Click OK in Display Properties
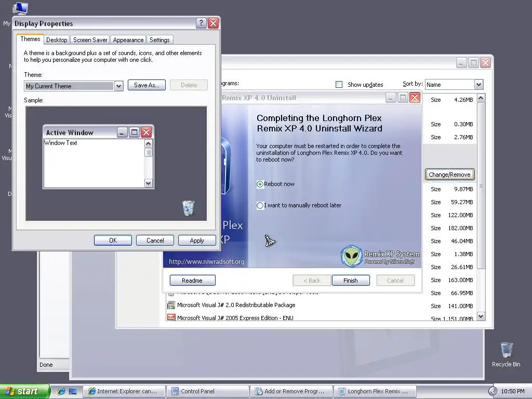 point(113,241)
